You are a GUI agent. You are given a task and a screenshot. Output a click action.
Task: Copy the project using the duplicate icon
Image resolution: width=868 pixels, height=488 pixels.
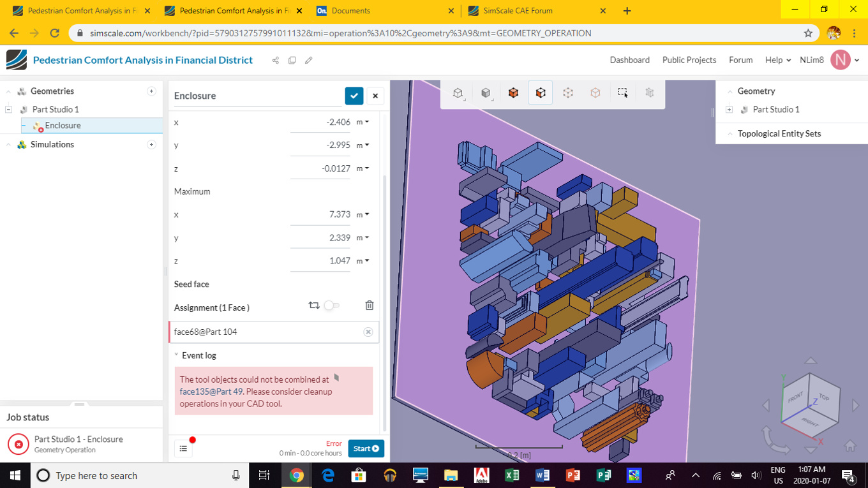[292, 60]
